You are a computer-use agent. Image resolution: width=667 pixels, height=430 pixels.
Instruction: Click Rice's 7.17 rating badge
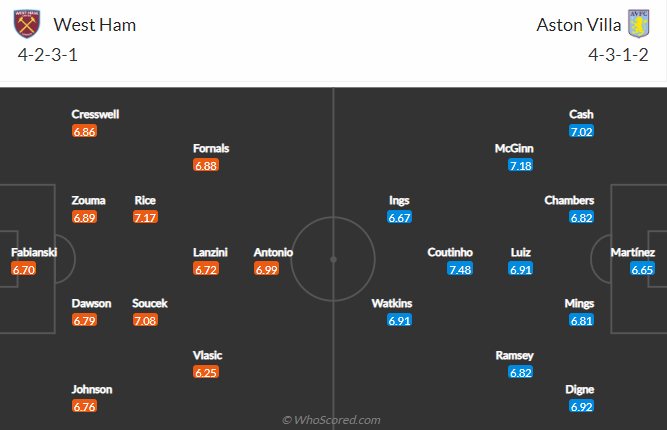click(145, 217)
